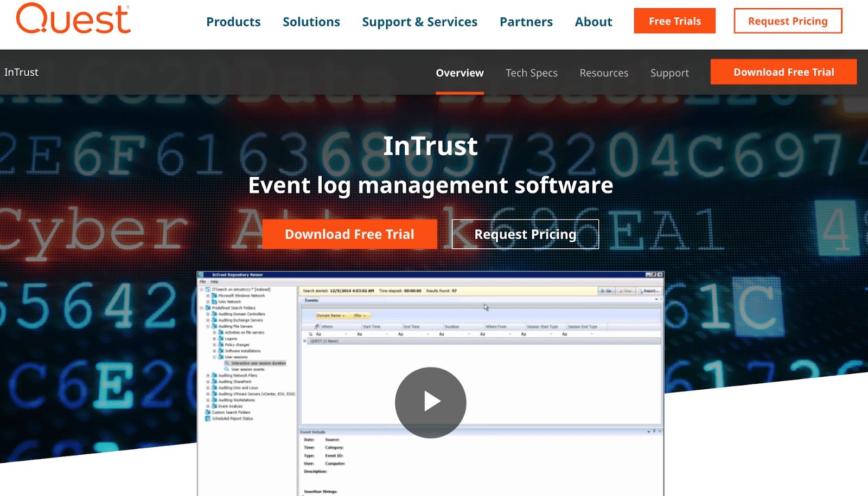Expand the QUEST (3 items) group row
The image size is (868, 496).
point(305,341)
